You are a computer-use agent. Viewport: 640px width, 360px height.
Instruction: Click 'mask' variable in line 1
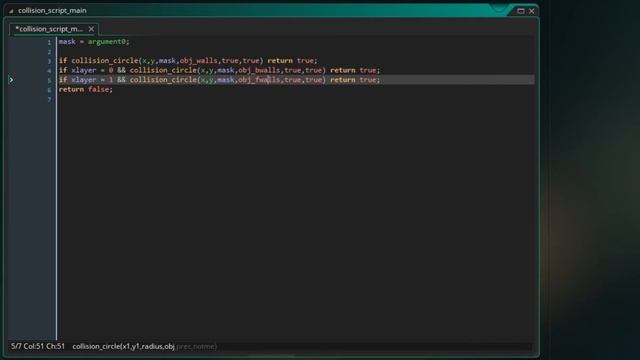tap(67, 42)
